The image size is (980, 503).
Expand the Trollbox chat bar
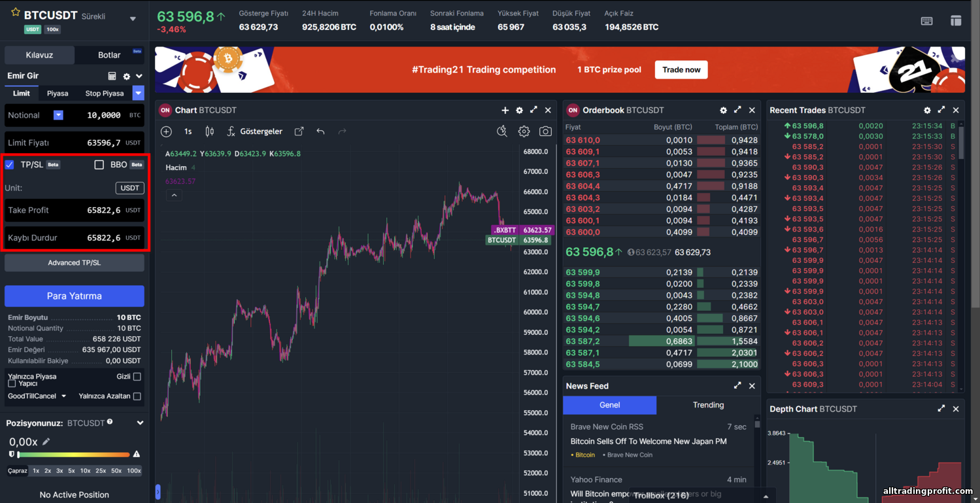(x=766, y=496)
